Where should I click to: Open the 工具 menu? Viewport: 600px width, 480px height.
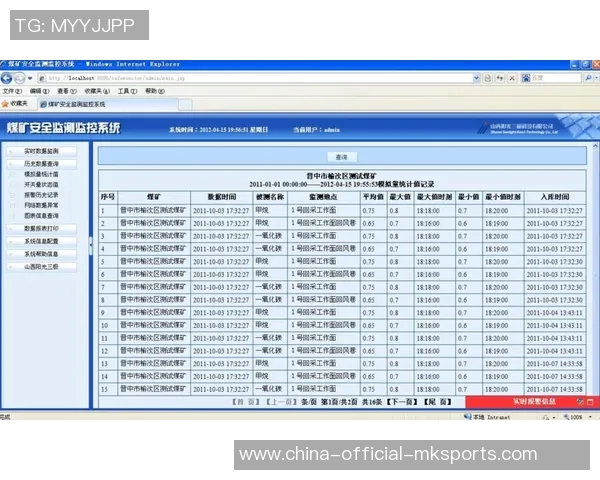point(126,91)
